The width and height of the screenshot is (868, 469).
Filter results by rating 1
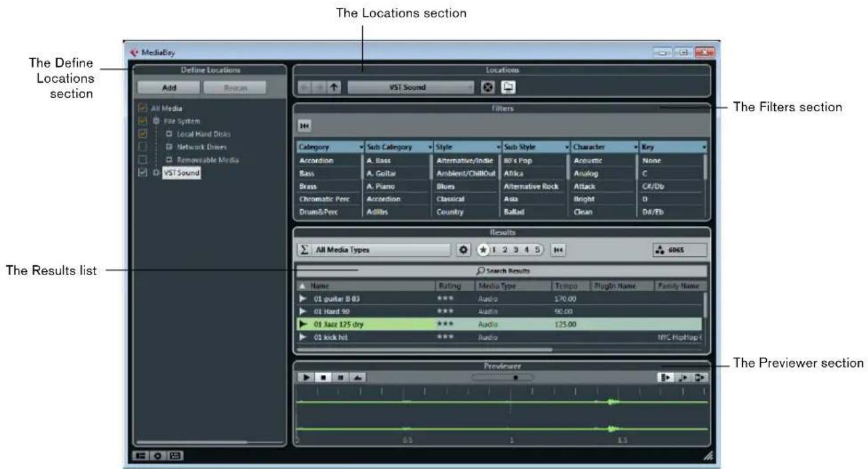tap(495, 250)
